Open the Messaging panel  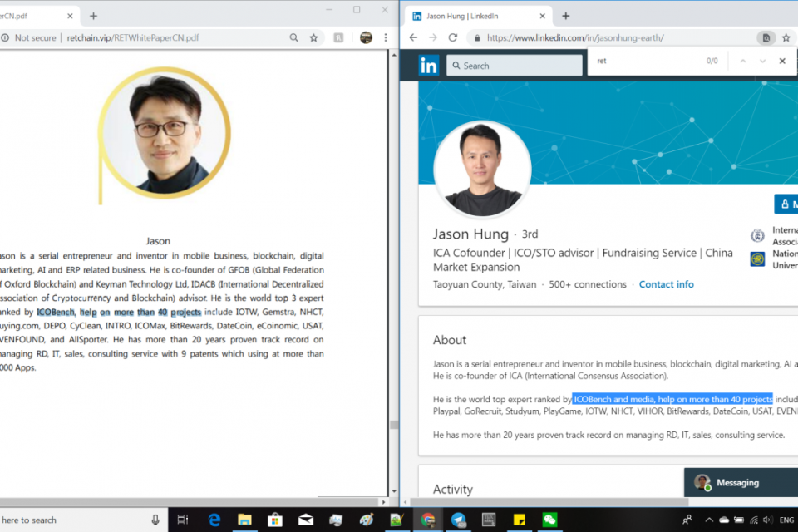(741, 483)
